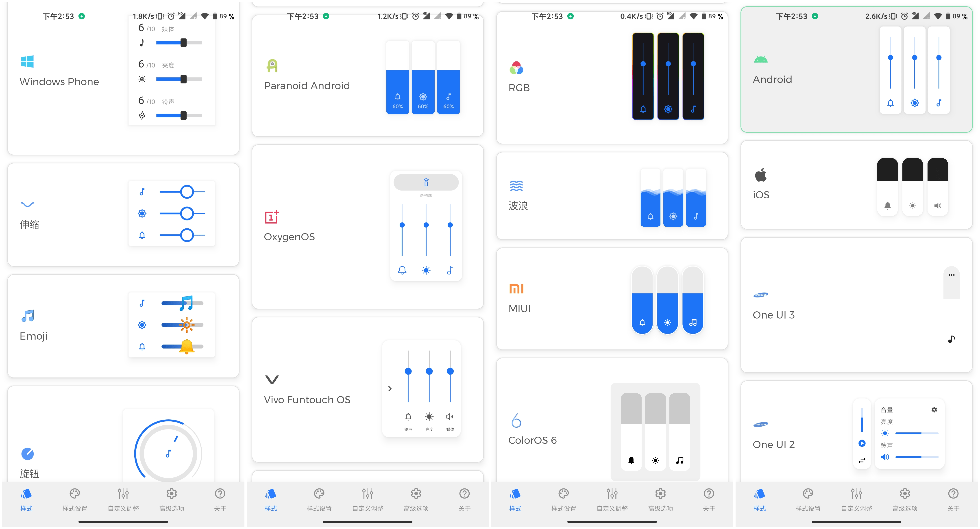Click the green Android robot icon

(761, 59)
